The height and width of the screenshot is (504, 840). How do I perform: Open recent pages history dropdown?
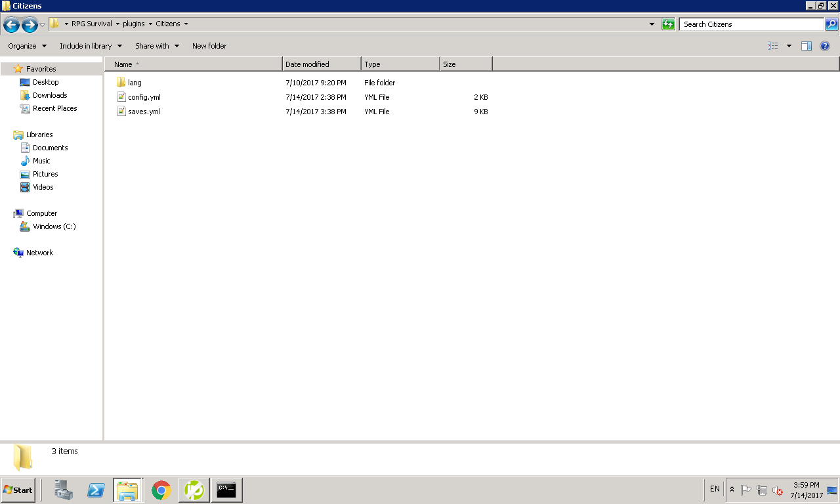[43, 25]
